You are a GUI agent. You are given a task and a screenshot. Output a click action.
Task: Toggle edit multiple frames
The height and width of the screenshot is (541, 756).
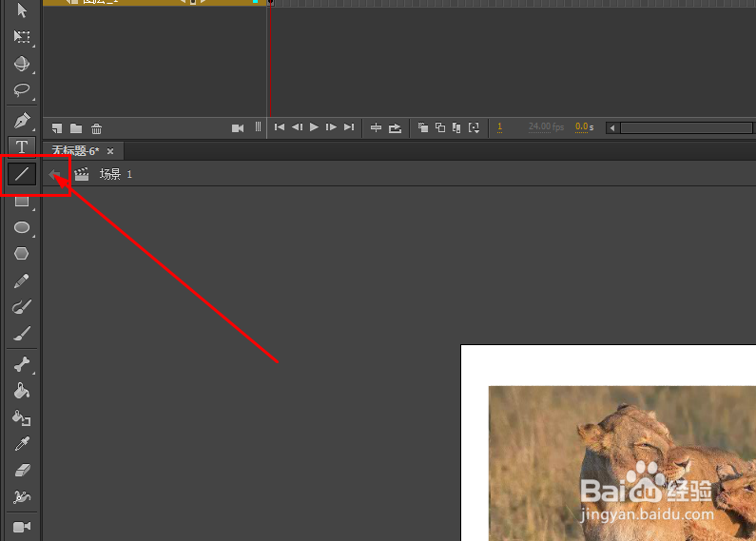click(456, 127)
